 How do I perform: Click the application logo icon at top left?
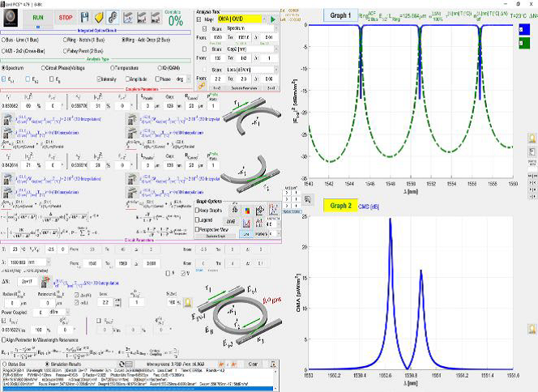tap(10, 16)
